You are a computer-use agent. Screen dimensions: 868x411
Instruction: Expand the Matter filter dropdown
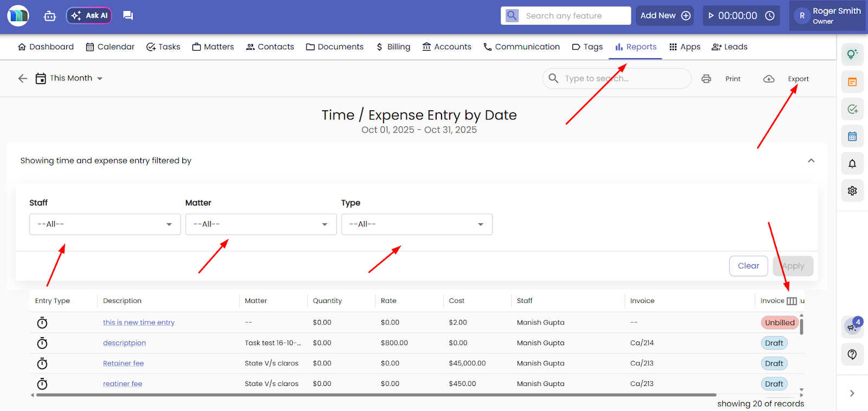[x=260, y=224]
